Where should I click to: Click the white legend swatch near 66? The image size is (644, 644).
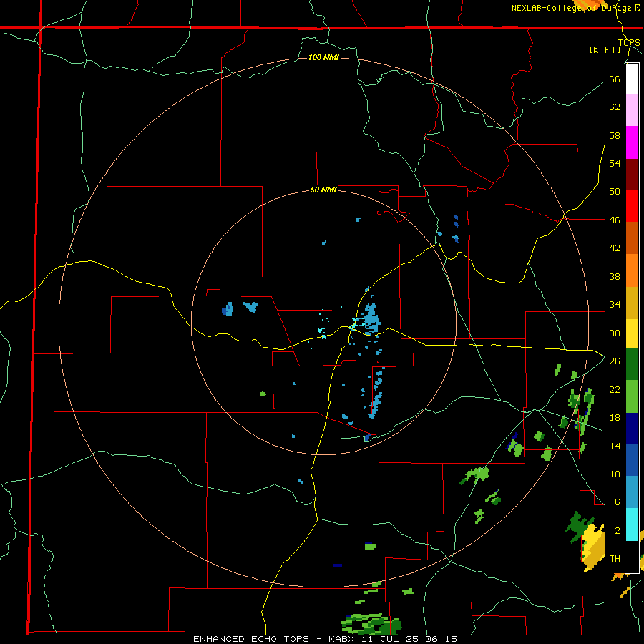pyautogui.click(x=632, y=79)
